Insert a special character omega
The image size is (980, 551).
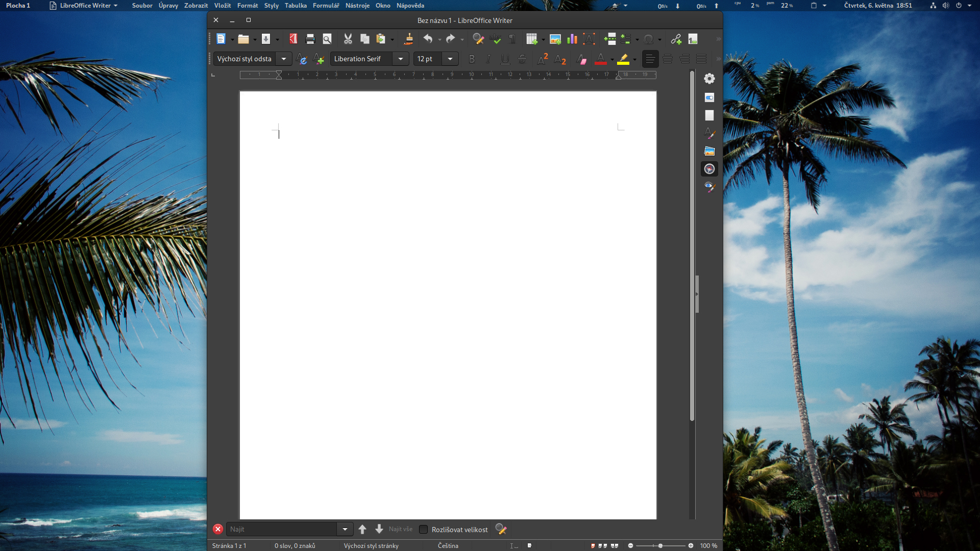point(649,39)
